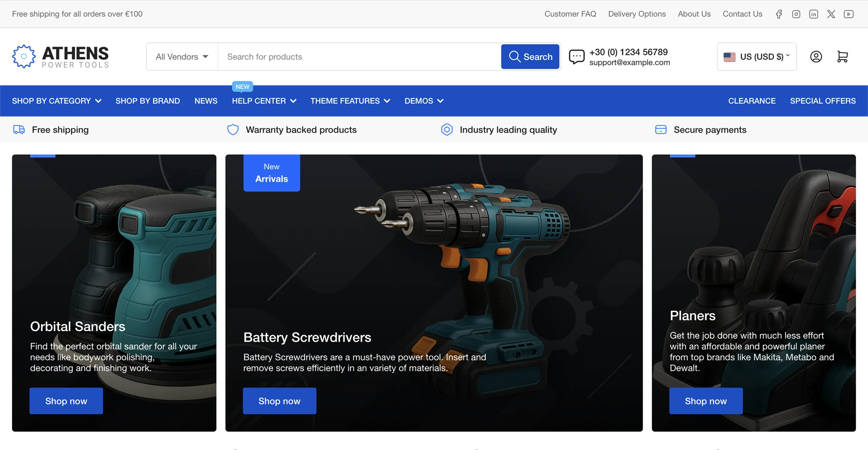Expand the Theme Features menu
868x450 pixels.
(x=350, y=101)
